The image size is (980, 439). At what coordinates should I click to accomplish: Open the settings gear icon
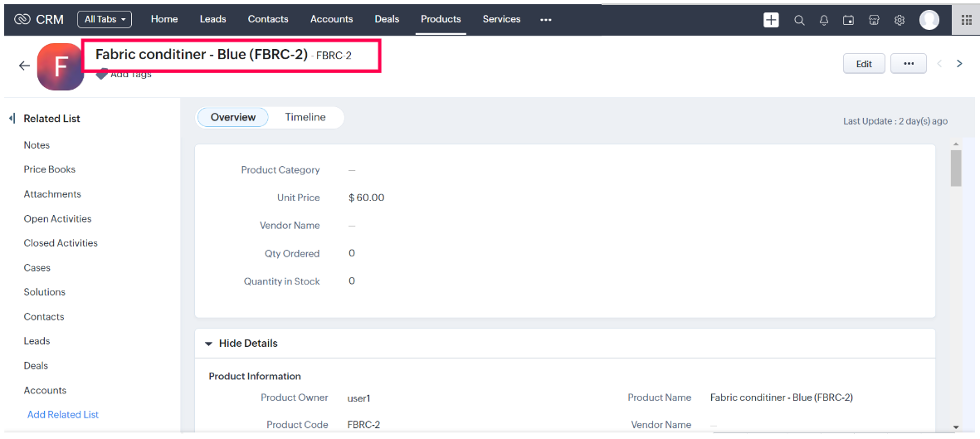pos(900,20)
